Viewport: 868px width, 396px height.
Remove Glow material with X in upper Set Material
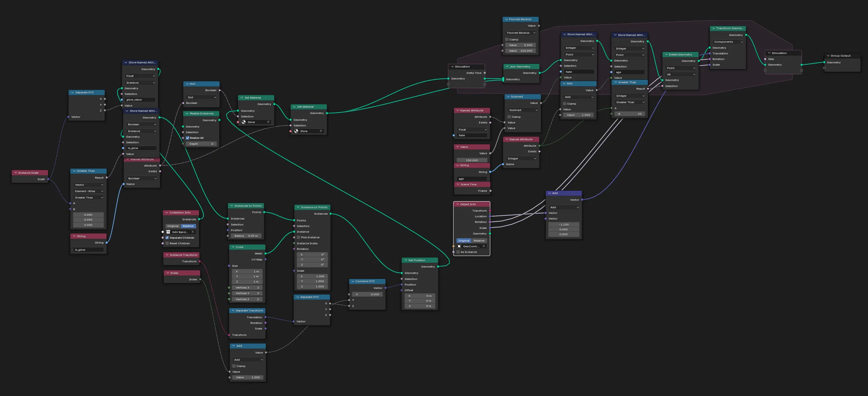[x=268, y=122]
